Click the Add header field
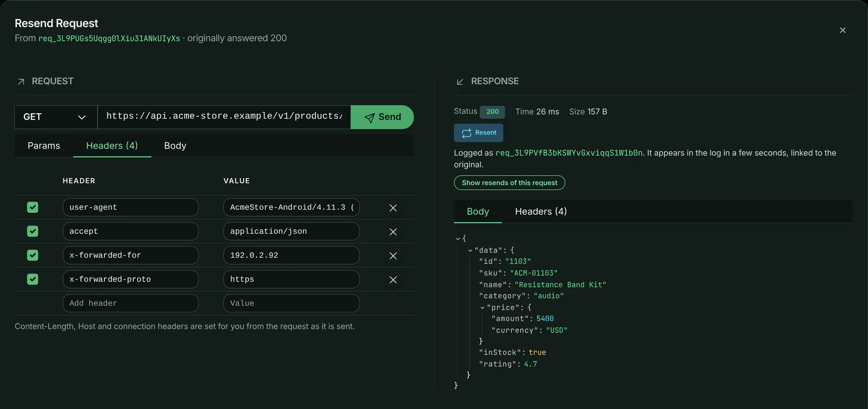Screen dimensions: 868x409 pos(131,303)
